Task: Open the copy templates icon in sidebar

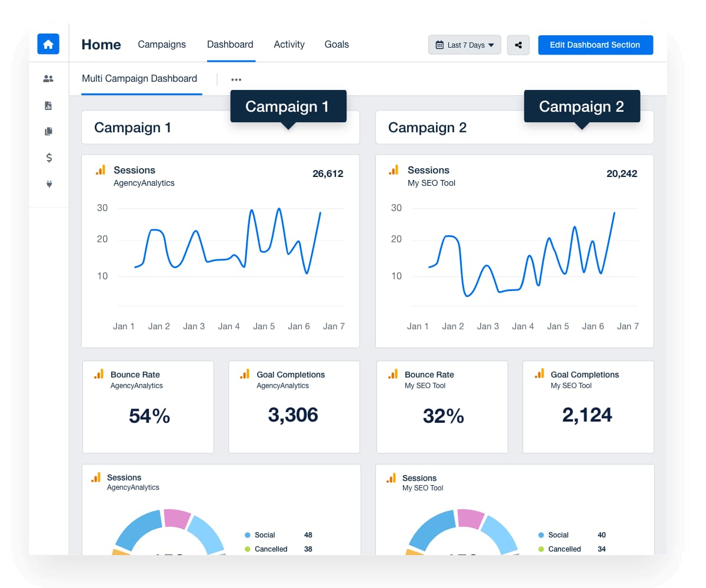Action: click(x=49, y=132)
